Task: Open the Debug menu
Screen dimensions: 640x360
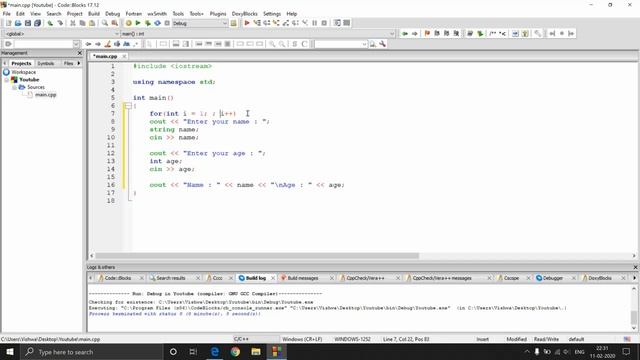Action: [113, 13]
